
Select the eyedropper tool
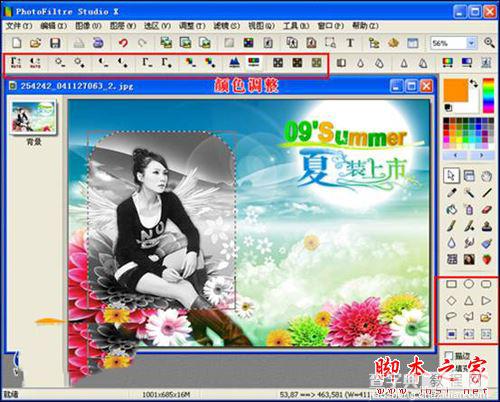pos(451,192)
